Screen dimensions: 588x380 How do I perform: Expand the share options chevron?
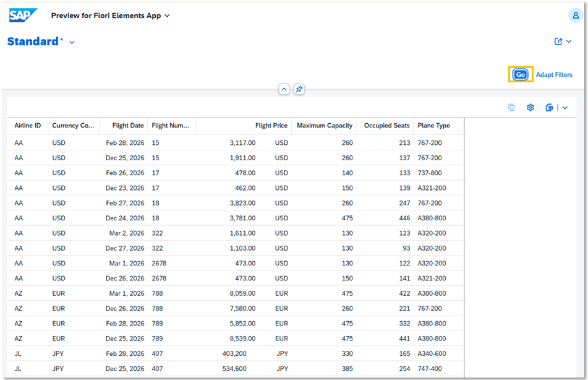coord(569,41)
